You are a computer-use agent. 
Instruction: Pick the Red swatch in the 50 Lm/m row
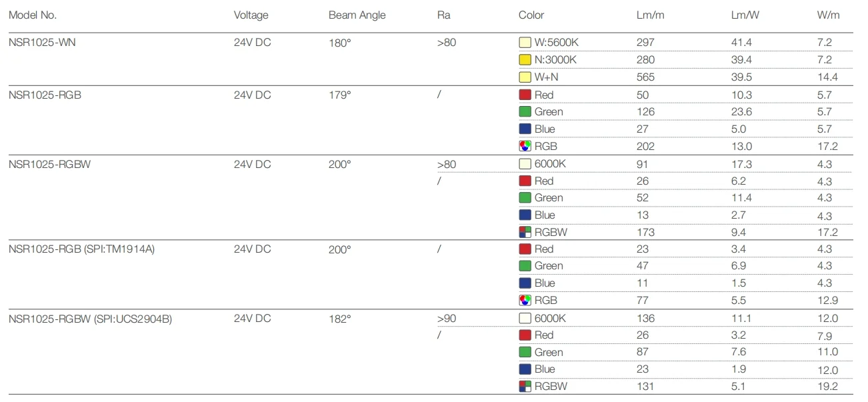(525, 95)
